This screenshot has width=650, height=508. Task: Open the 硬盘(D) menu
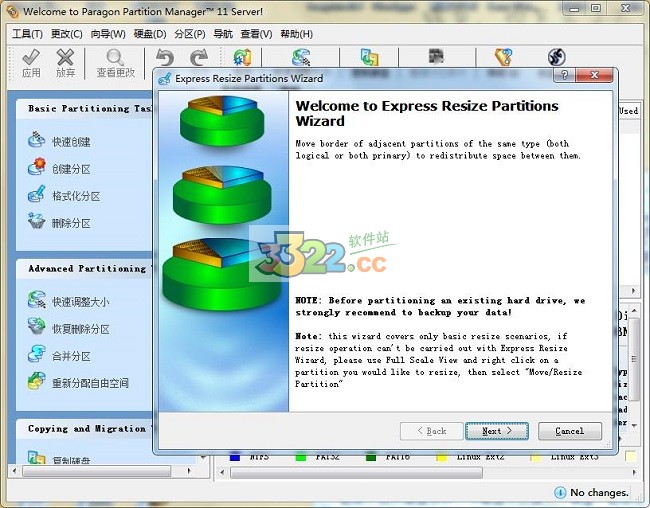click(x=150, y=34)
